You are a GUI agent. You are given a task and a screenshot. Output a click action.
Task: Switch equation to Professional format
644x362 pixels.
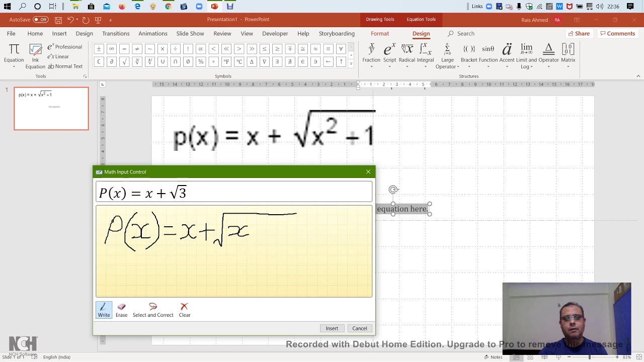(x=65, y=47)
